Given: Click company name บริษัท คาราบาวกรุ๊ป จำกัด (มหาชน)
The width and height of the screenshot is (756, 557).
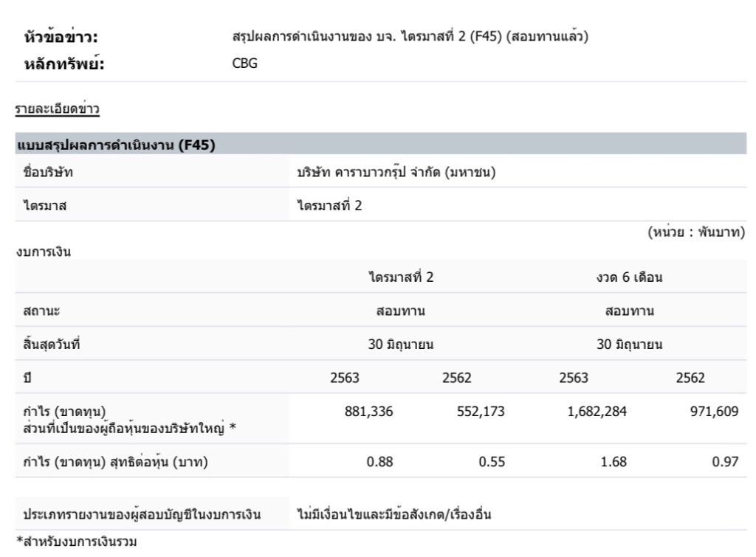Looking at the screenshot, I should pos(395,173).
